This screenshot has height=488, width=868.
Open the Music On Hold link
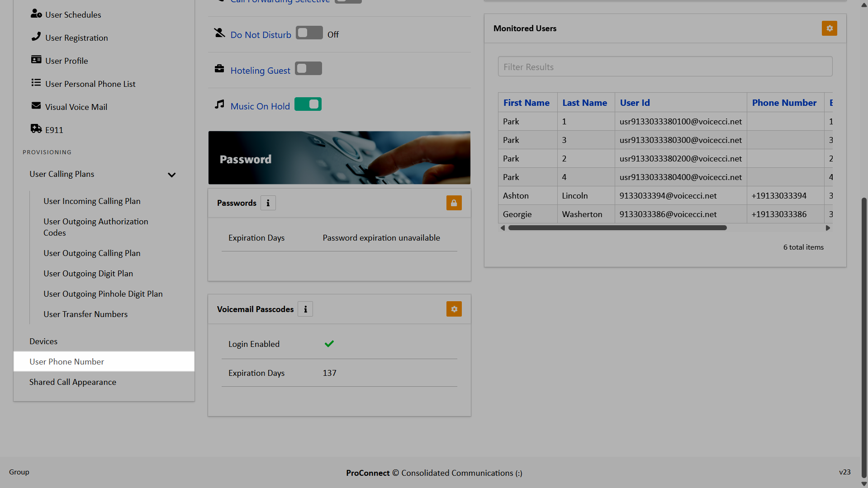[x=260, y=106]
